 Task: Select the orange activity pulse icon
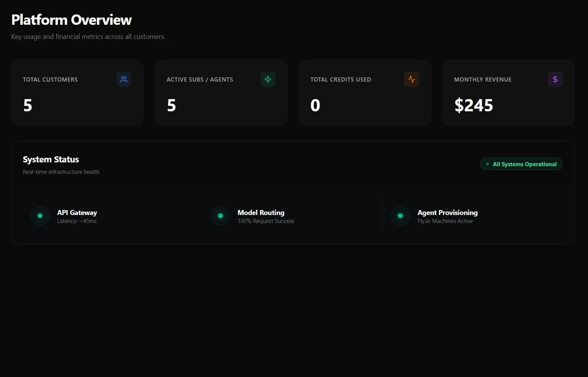point(412,79)
